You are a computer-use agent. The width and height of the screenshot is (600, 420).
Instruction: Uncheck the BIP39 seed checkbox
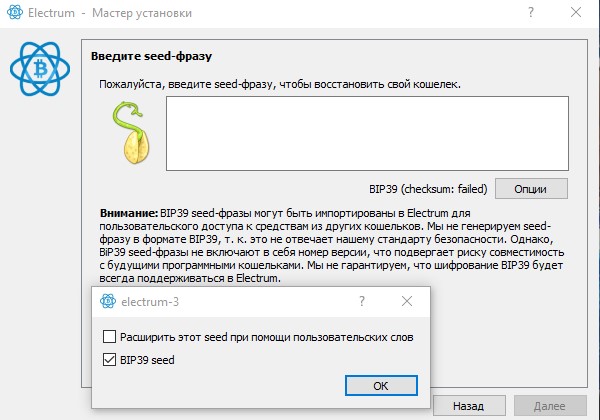pos(109,360)
